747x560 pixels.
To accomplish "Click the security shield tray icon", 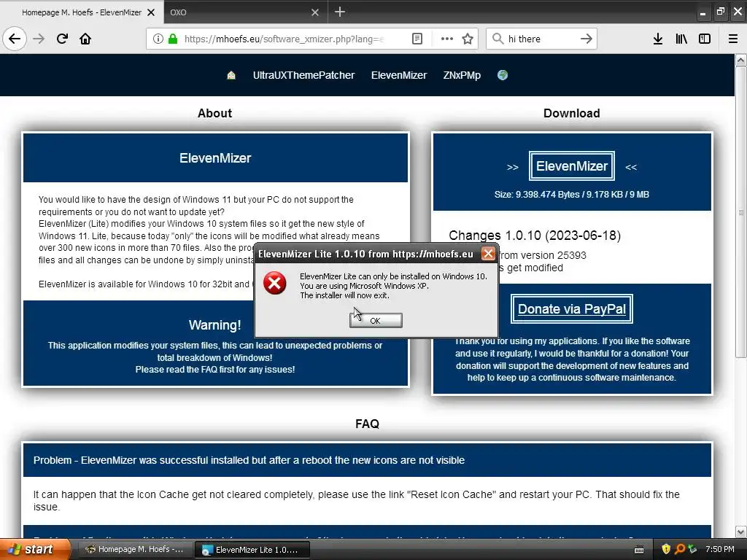I will 666,549.
